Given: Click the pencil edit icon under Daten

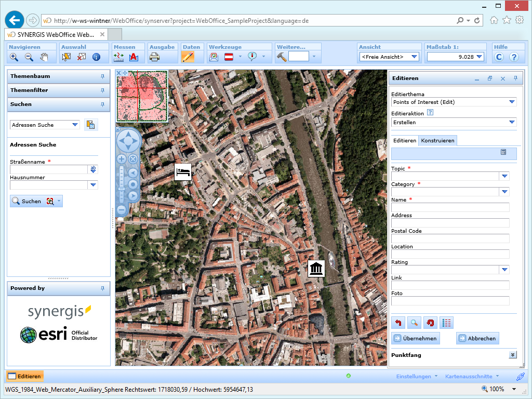Looking at the screenshot, I should coord(188,57).
